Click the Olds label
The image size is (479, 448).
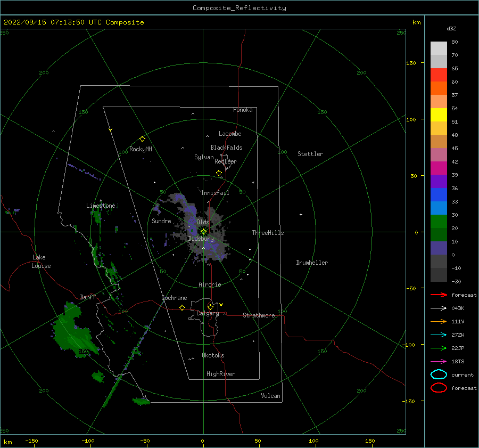203,222
